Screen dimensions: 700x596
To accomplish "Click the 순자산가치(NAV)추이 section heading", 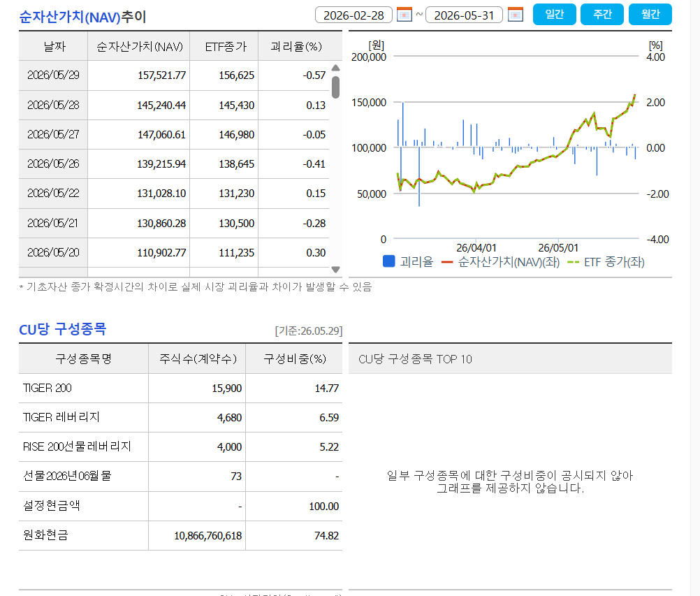I will (x=82, y=17).
